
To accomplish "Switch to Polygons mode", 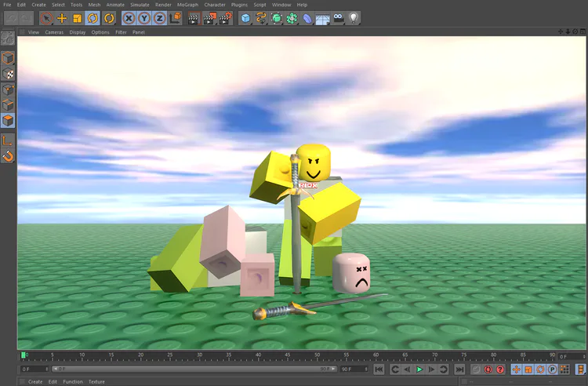I will (8, 120).
